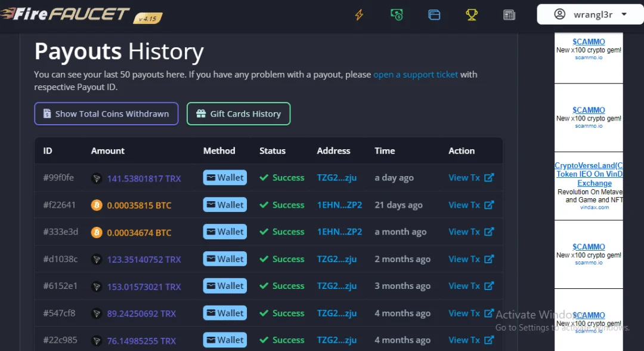This screenshot has width=644, height=351.
Task: Click amount 141.53801817 TRX
Action: pyautogui.click(x=144, y=178)
